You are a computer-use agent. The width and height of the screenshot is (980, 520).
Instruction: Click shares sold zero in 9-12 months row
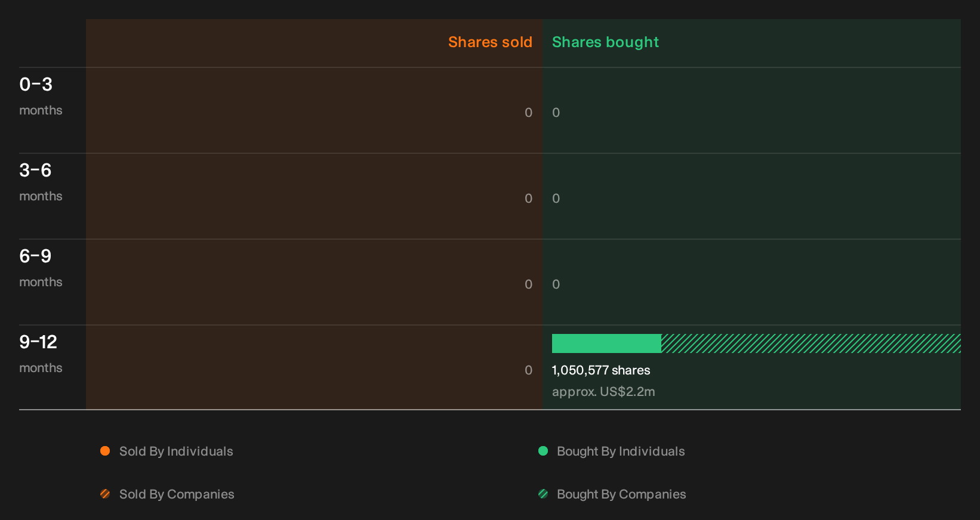(528, 370)
